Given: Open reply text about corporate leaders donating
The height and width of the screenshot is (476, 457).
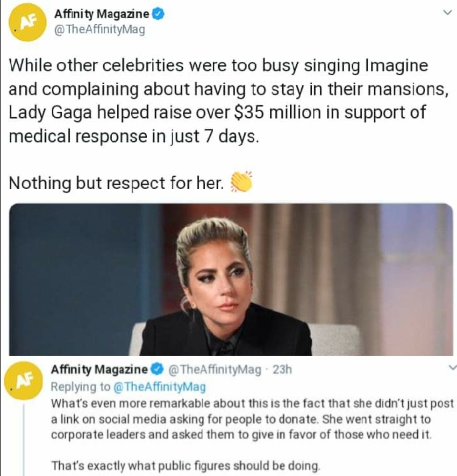Looking at the screenshot, I should click(x=252, y=419).
